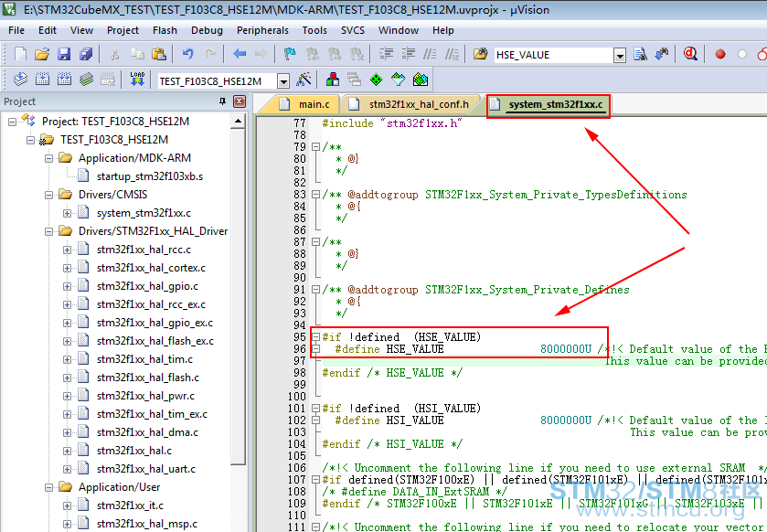Paste from clipboard icon
Viewport: 767px width, 532px height.
pyautogui.click(x=158, y=54)
